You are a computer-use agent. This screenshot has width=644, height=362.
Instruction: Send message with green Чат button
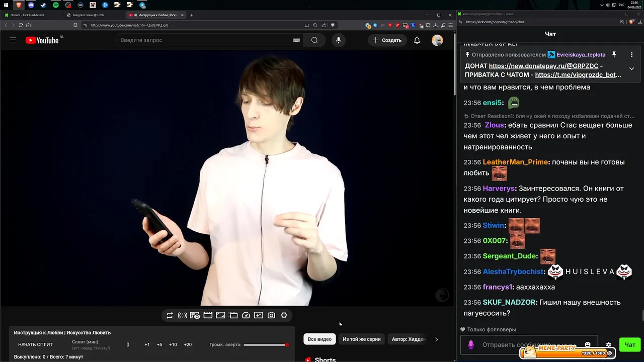[x=629, y=344]
